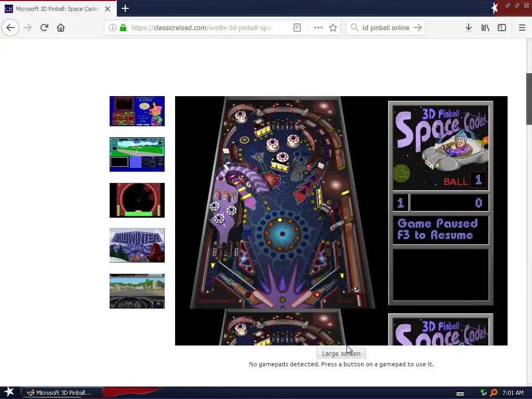
Task: Open page actions three-dot menu
Action: 318,28
